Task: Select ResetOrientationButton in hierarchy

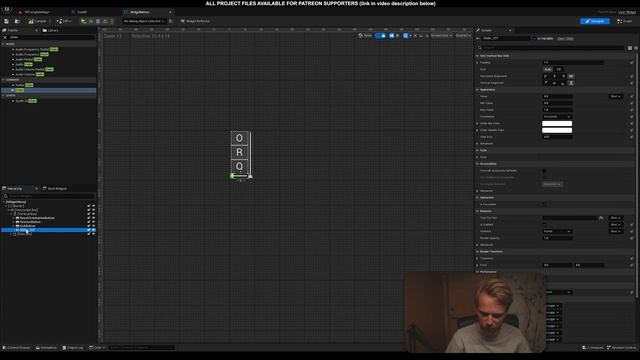Action: [37, 218]
